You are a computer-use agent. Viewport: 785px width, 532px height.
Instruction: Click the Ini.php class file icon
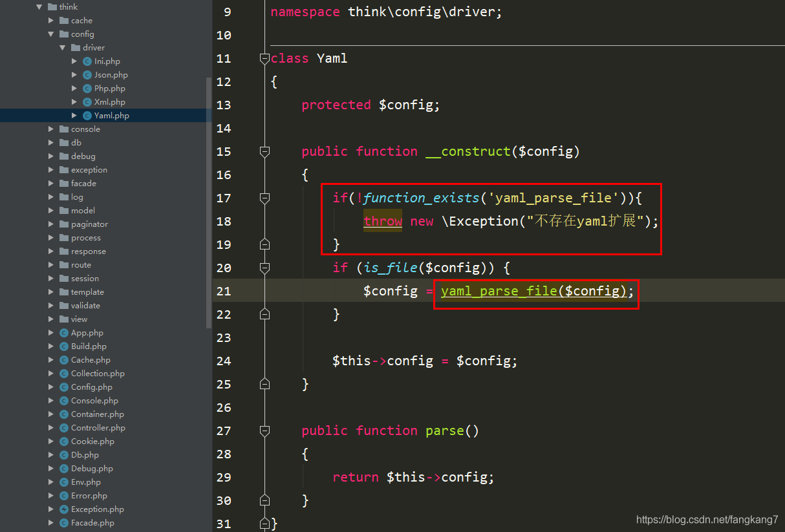coord(87,61)
